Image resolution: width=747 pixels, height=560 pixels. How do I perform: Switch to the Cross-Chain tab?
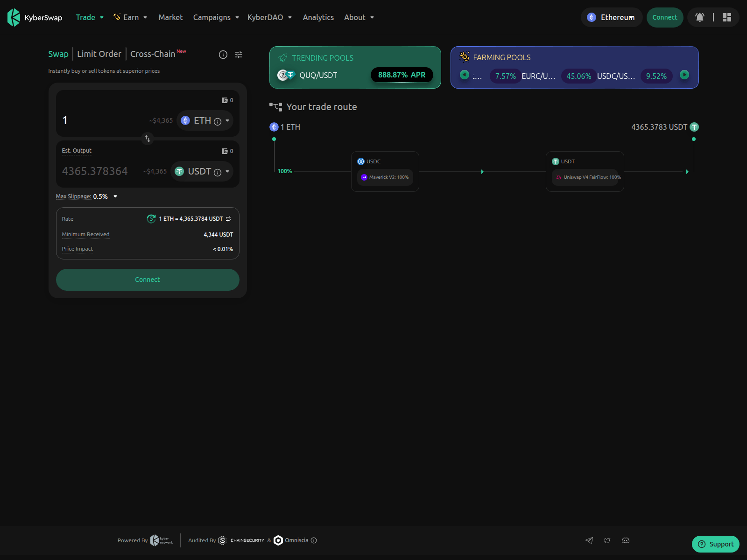[153, 54]
